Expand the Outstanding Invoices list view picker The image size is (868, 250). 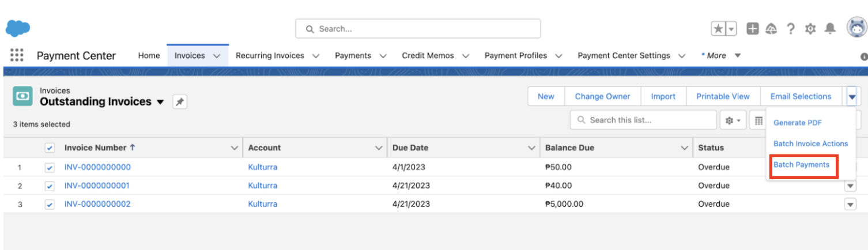tap(160, 102)
